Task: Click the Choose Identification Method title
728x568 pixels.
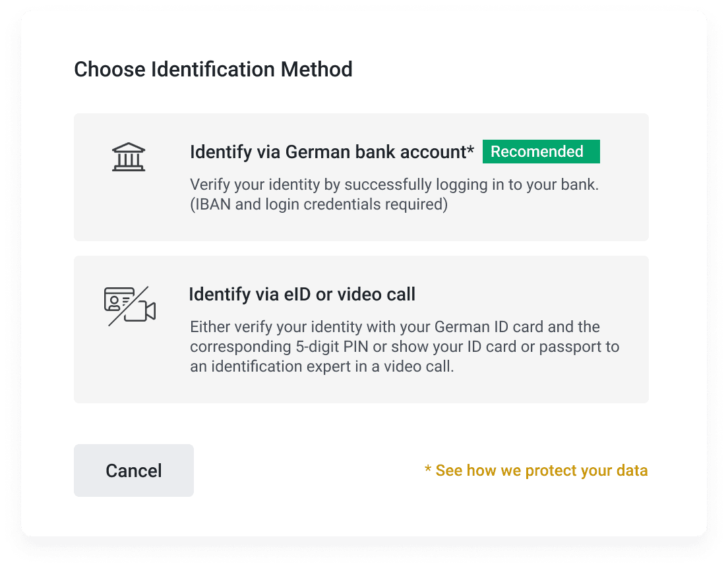Action: (213, 69)
